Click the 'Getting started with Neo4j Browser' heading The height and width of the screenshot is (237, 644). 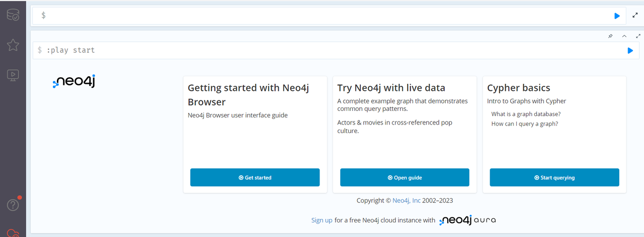tap(249, 95)
